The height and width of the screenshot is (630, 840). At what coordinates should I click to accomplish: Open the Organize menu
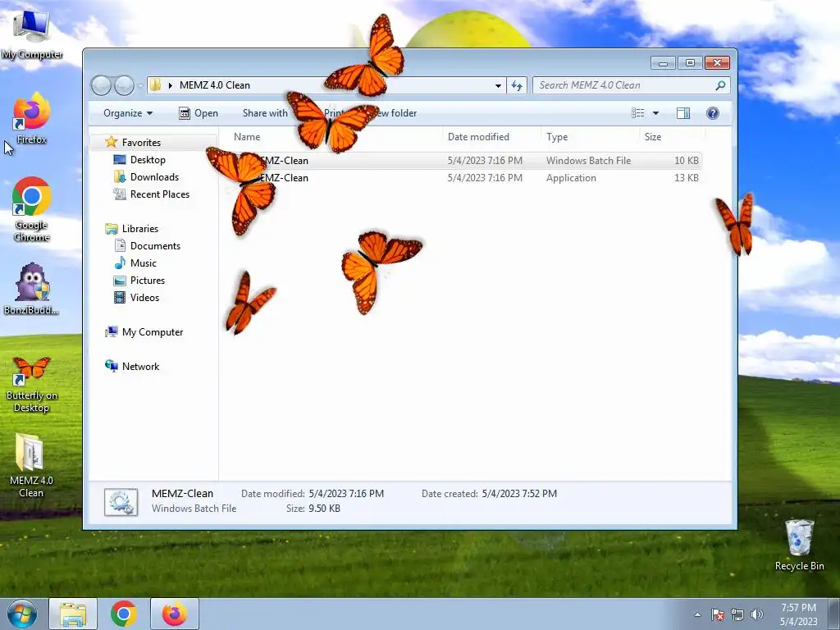click(128, 113)
